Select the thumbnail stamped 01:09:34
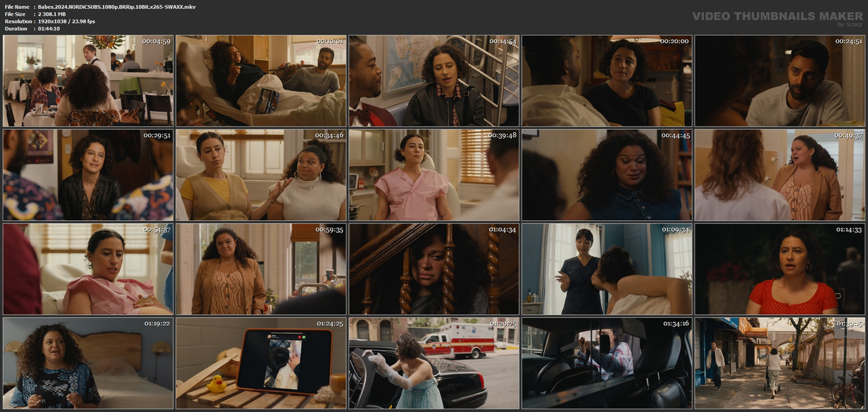Image resolution: width=868 pixels, height=412 pixels. pos(607,269)
